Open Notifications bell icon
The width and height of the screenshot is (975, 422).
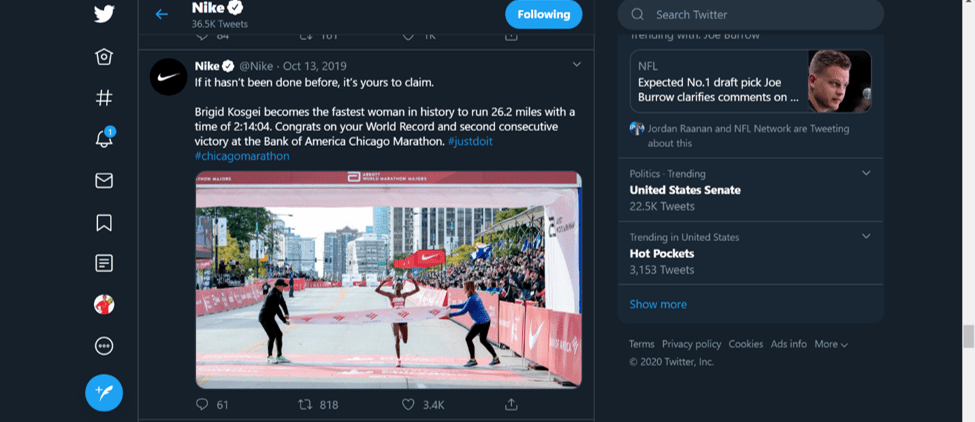click(104, 139)
